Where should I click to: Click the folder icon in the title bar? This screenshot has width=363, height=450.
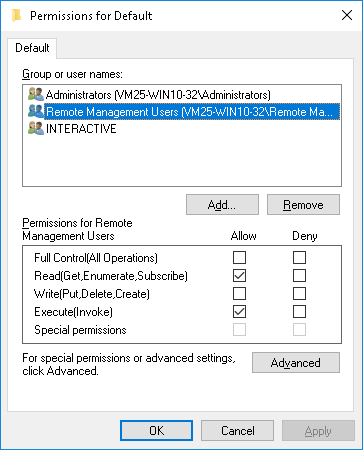tap(16, 16)
